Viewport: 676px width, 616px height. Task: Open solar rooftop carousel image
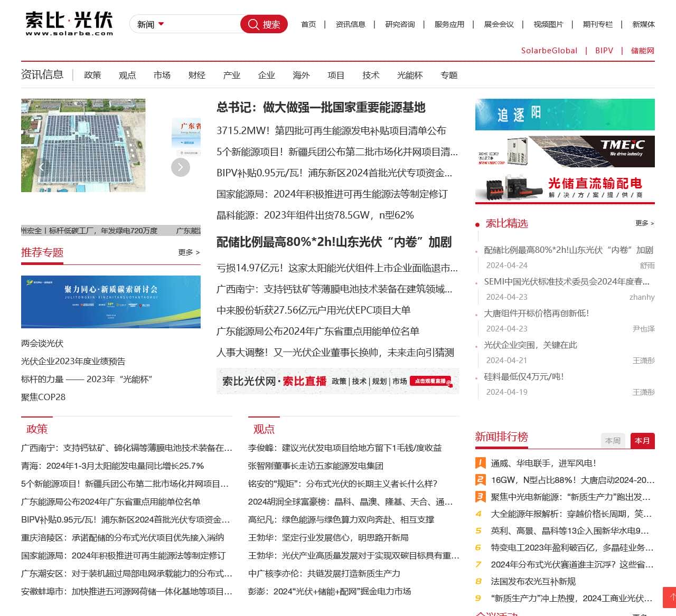(83, 145)
